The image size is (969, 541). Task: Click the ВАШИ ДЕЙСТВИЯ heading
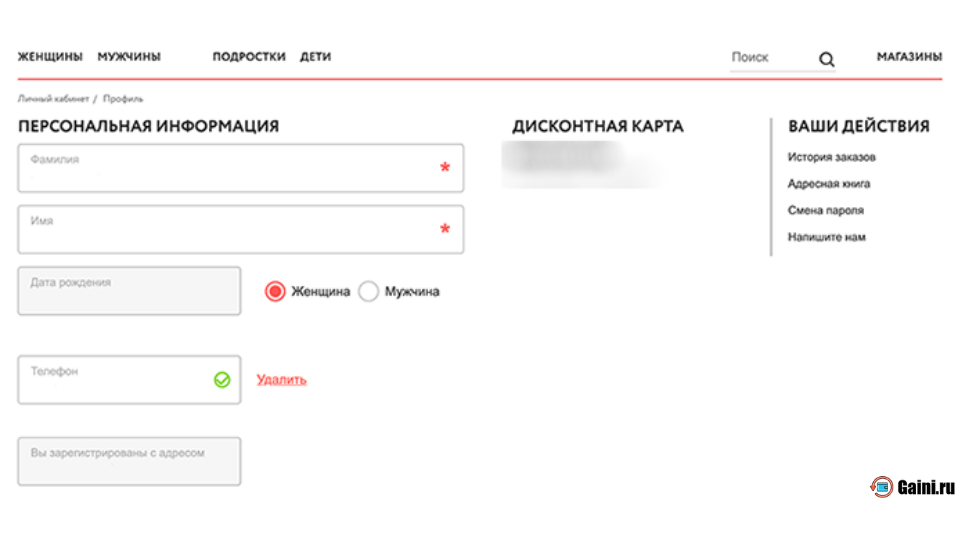(858, 126)
